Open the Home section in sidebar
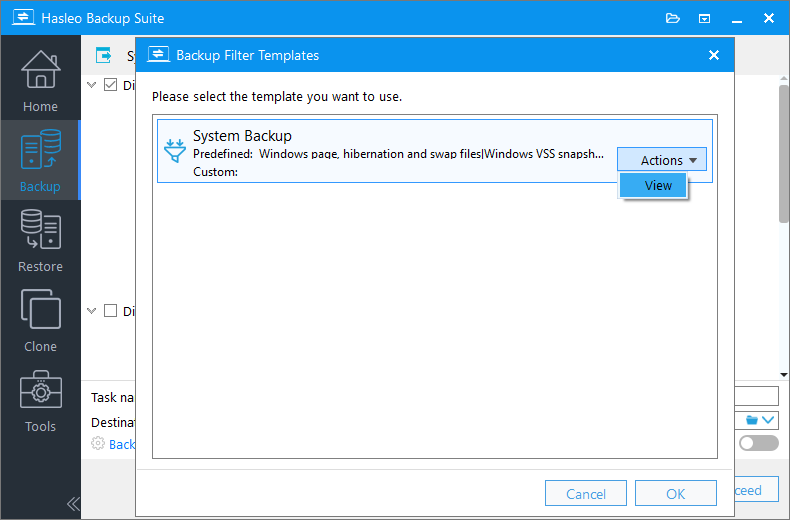The image size is (790, 520). [40, 80]
